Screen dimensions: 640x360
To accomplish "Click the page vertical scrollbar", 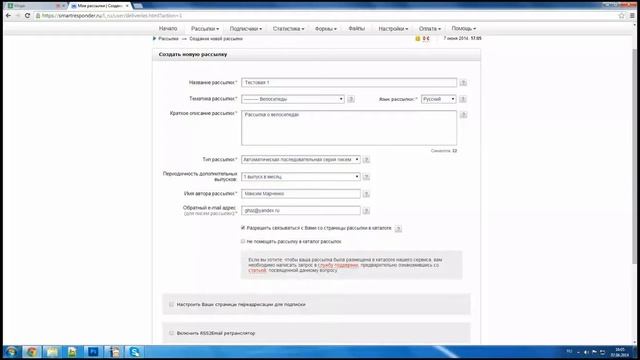I will [x=634, y=155].
